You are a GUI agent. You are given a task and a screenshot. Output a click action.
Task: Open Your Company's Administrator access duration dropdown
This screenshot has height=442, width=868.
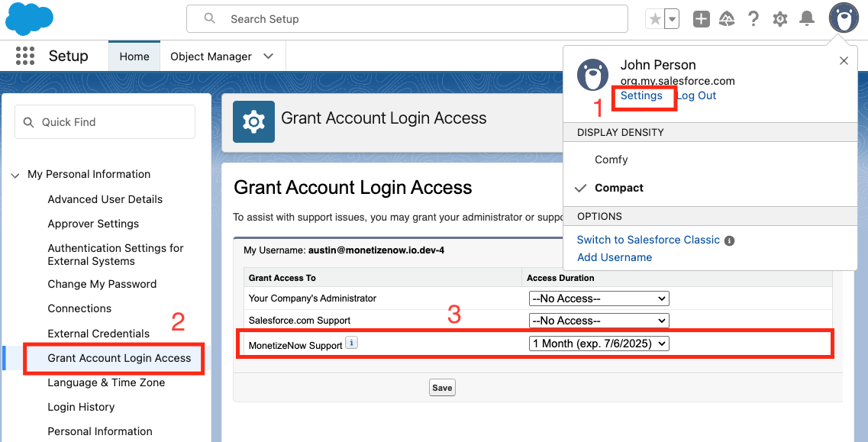pos(599,298)
